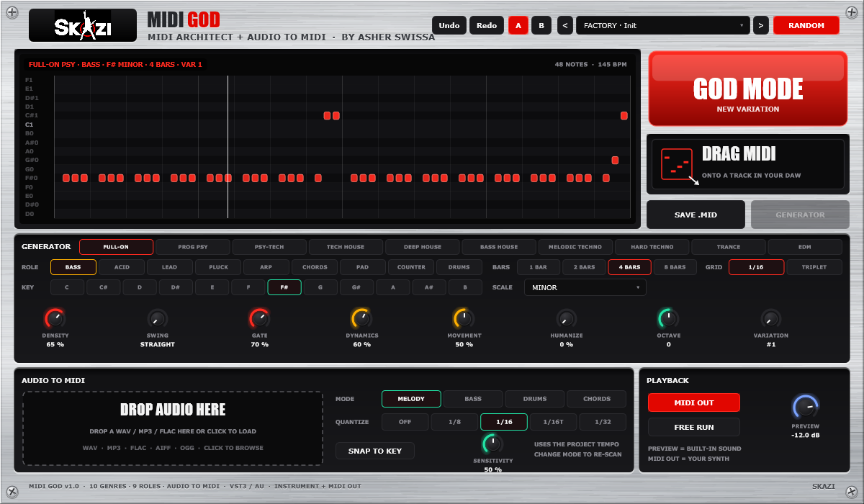Select the HARD TECHNO genre
The height and width of the screenshot is (504, 864).
point(652,247)
